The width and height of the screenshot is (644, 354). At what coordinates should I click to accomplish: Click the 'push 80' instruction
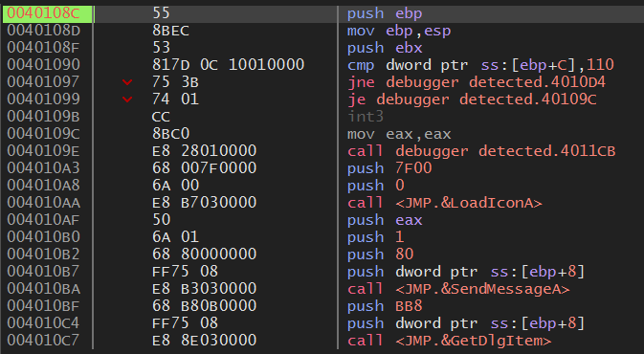coord(380,255)
